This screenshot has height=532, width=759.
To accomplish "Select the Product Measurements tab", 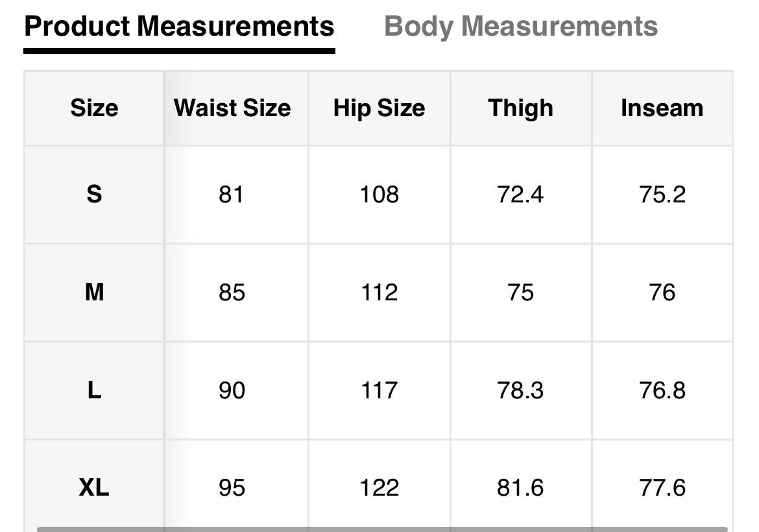I will (x=179, y=27).
